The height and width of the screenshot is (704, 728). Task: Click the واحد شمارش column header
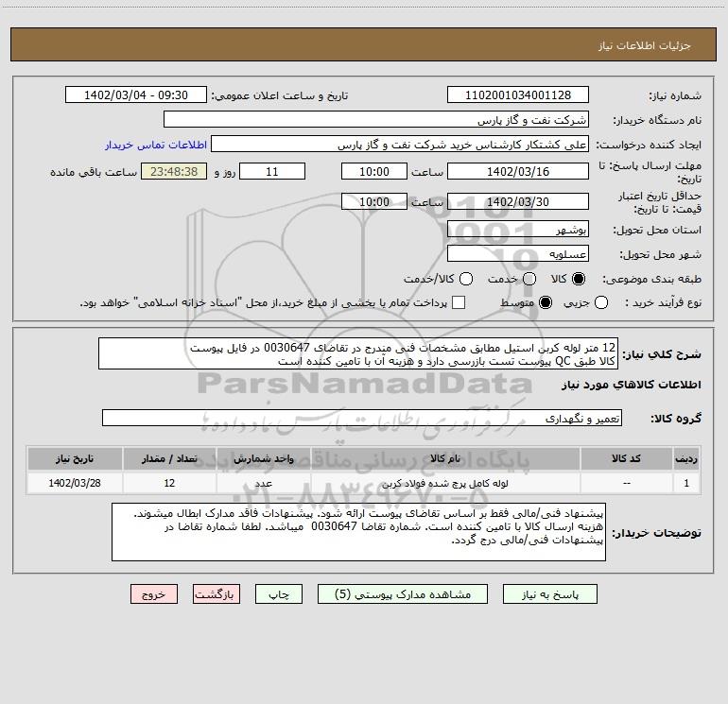[x=263, y=459]
